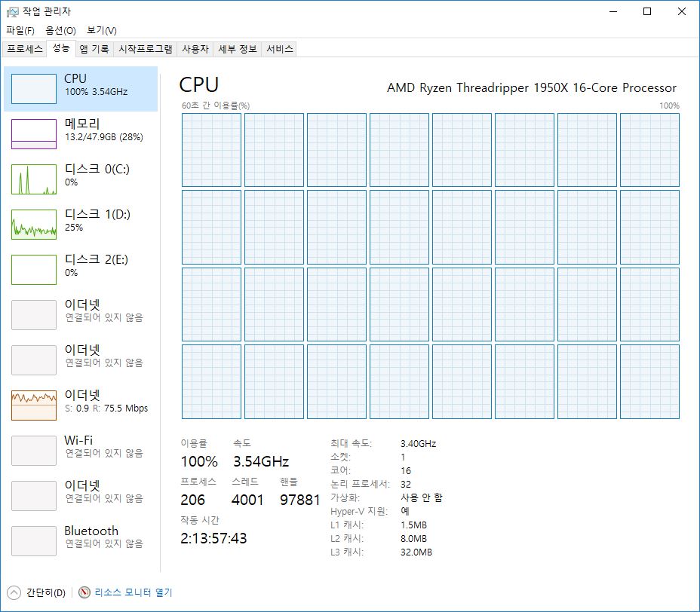Click the AMD Ryzen Threadripper 1950X processor name
The width and height of the screenshot is (700, 612).
pos(532,88)
